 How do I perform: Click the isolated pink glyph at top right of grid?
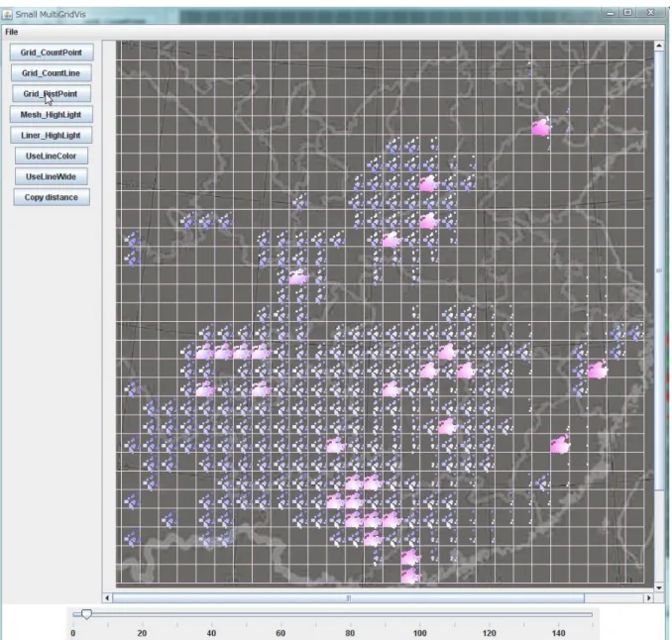tap(541, 127)
